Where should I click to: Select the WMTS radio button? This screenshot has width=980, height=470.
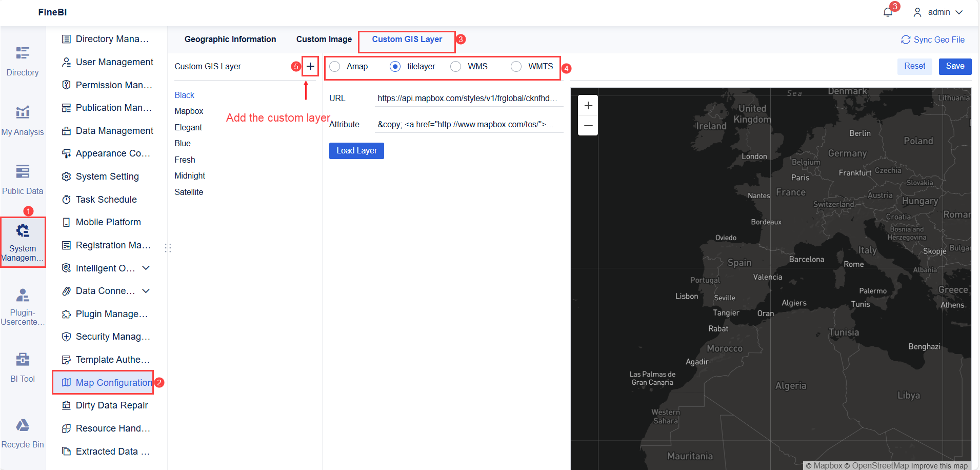[516, 66]
